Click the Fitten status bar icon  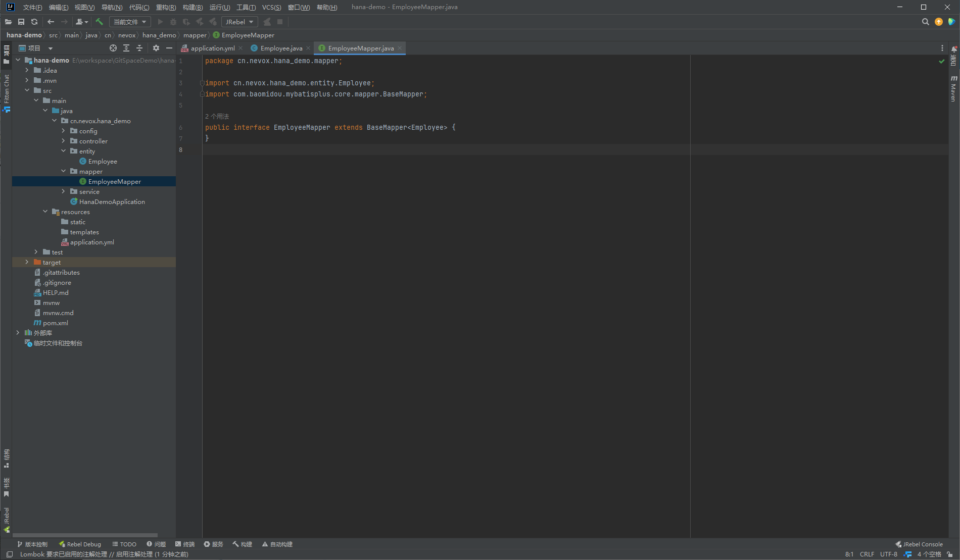908,554
